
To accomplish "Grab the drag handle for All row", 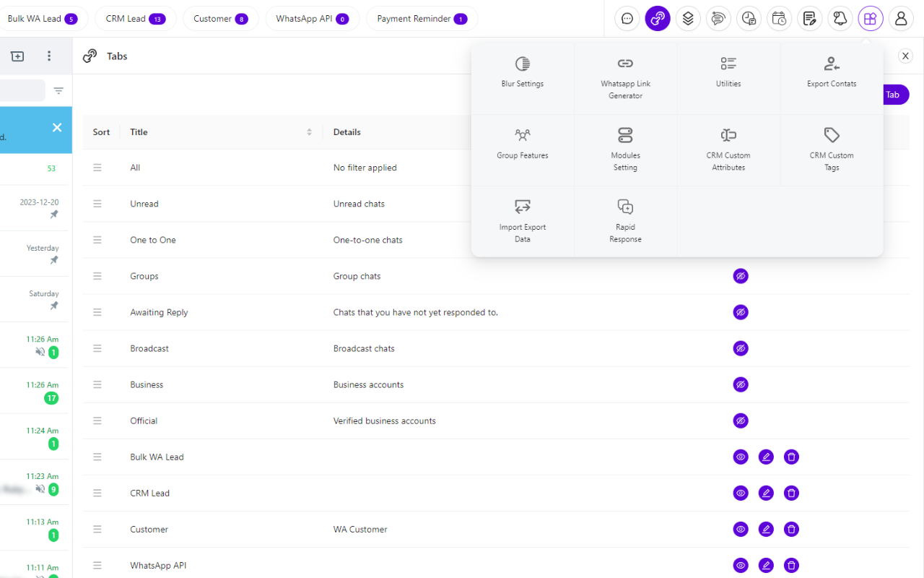I will click(x=97, y=168).
